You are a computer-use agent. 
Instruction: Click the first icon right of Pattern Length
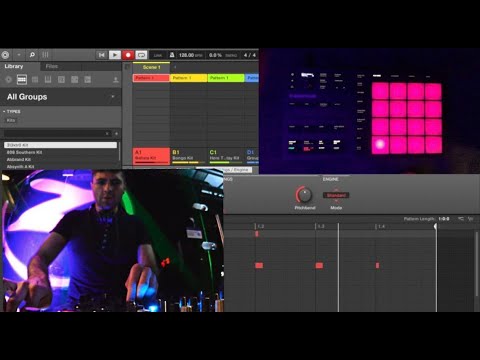tap(461, 219)
